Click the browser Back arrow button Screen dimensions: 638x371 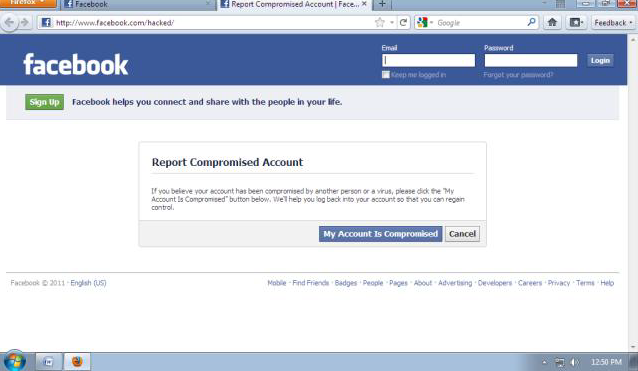[9, 22]
